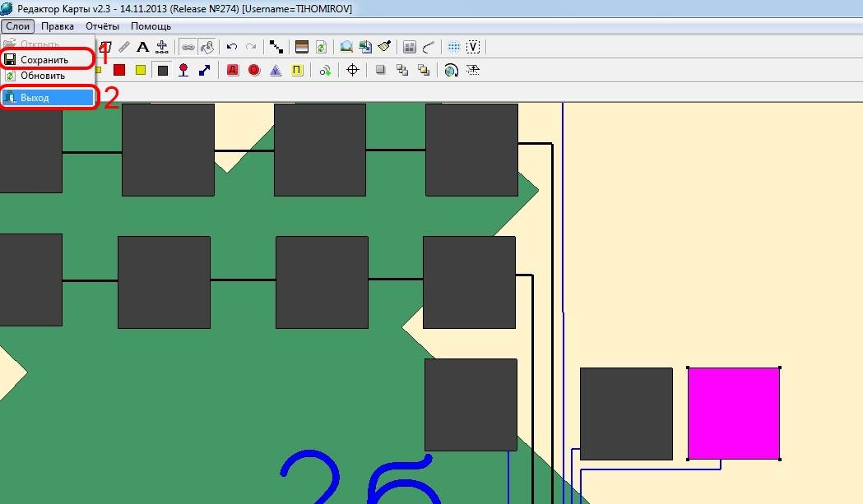The width and height of the screenshot is (863, 504).
Task: Select the curve arc tool
Action: tap(429, 48)
